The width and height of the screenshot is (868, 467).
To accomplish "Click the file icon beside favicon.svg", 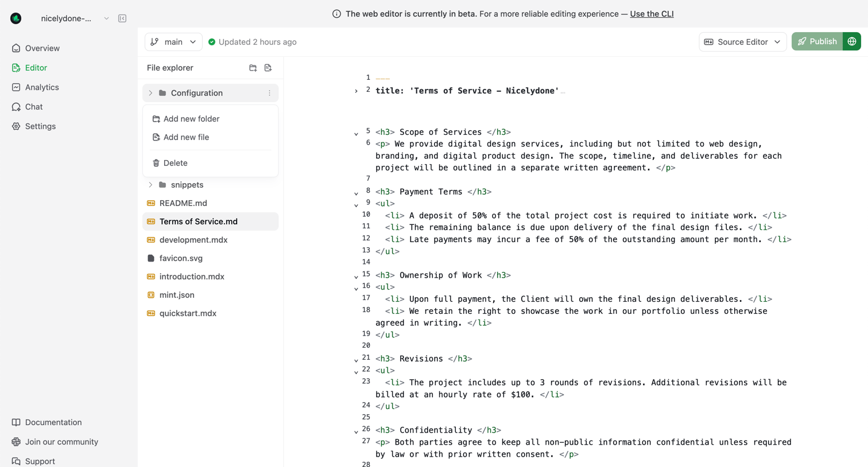I will pyautogui.click(x=151, y=258).
